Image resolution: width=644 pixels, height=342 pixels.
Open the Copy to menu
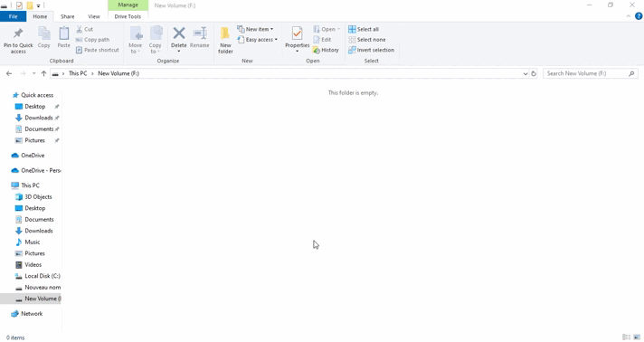[155, 41]
